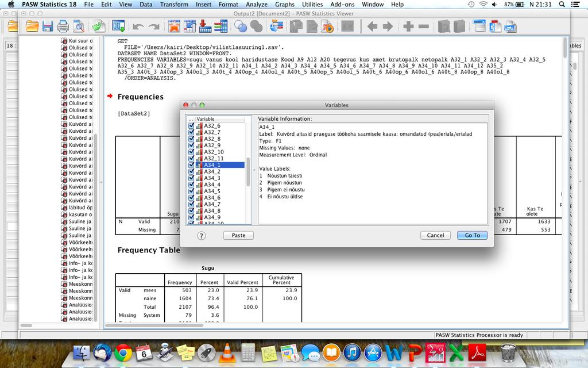Viewport: 588px width, 368px height.
Task: Click the 'Frequency Table' heading in output
Action: click(149, 250)
